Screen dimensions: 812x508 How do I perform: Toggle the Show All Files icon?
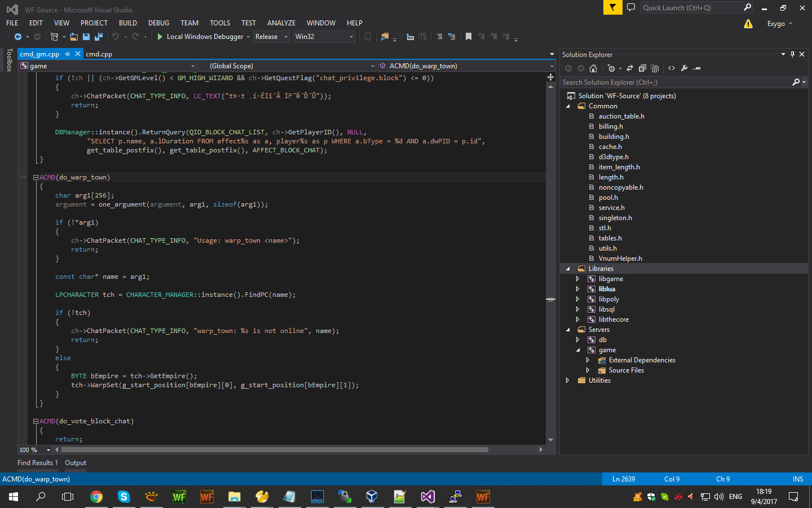(x=655, y=68)
